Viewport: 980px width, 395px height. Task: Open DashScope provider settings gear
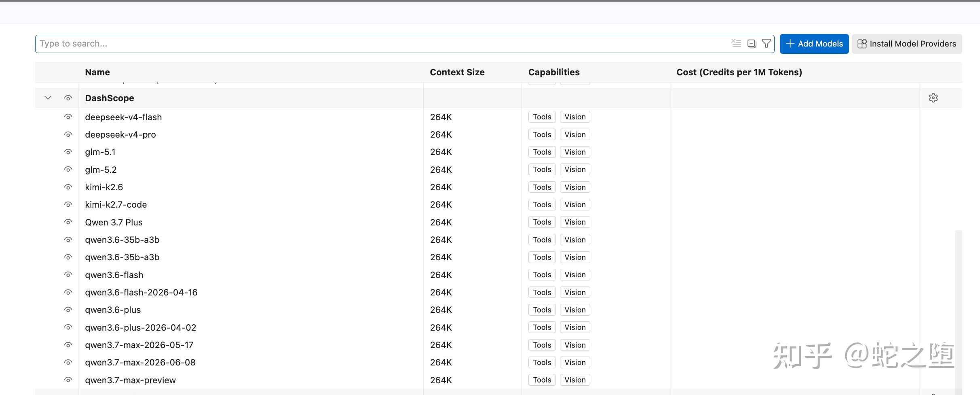click(x=933, y=98)
